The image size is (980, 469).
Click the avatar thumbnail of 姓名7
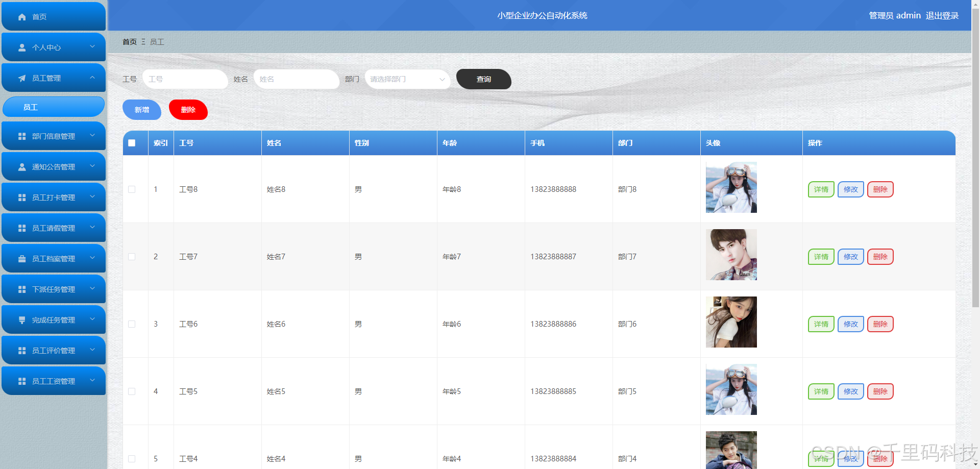tap(731, 255)
